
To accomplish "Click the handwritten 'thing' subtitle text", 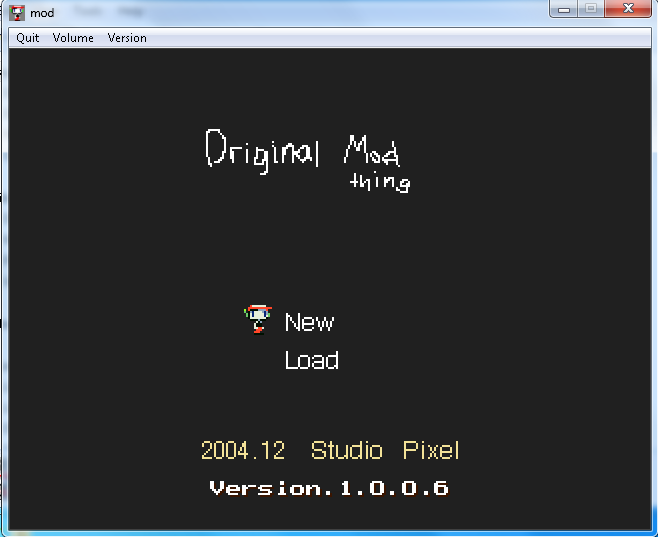I will pyautogui.click(x=380, y=182).
